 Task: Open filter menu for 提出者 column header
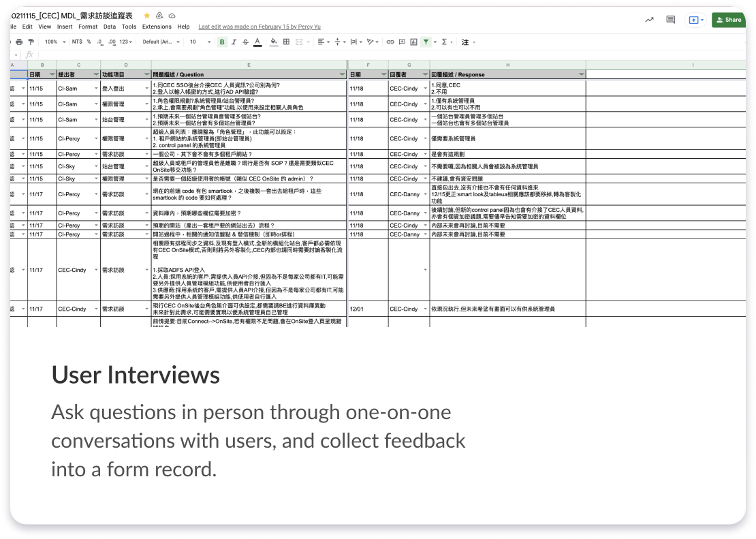coord(96,75)
